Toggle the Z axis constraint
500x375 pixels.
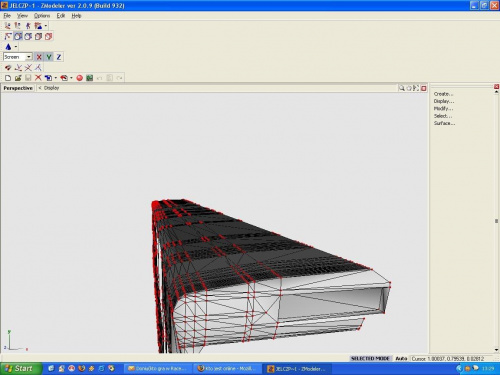point(59,57)
